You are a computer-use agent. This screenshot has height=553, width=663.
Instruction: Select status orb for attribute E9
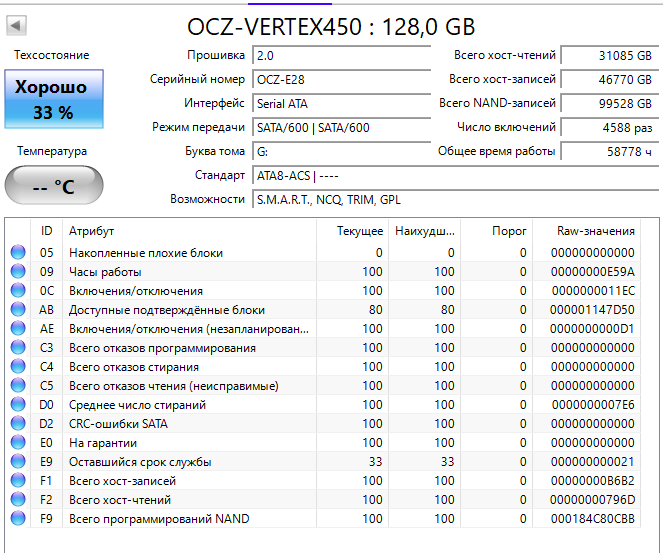click(x=18, y=461)
